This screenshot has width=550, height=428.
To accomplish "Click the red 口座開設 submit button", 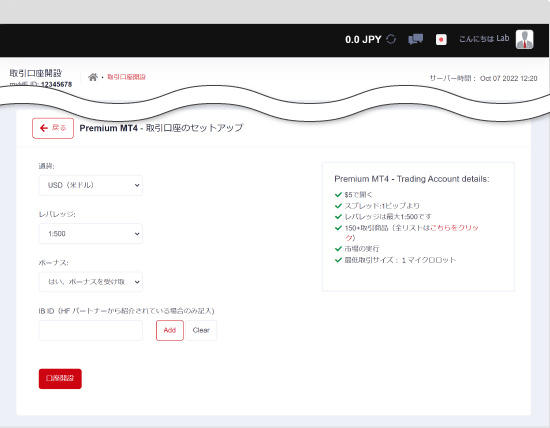I will coord(60,379).
